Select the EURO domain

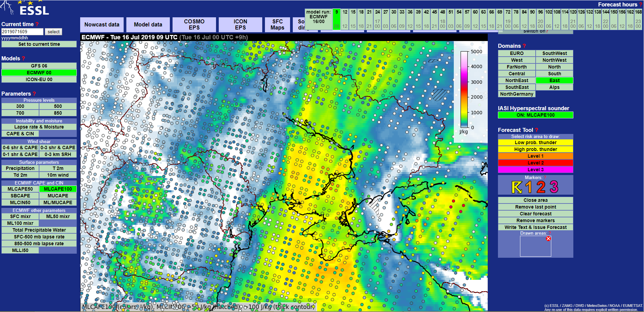click(x=517, y=53)
